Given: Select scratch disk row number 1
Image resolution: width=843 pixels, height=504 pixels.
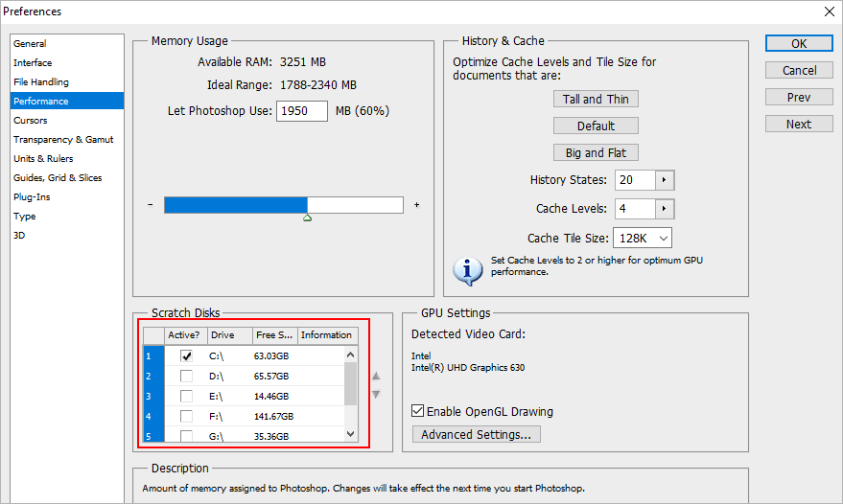Looking at the screenshot, I should click(x=153, y=355).
